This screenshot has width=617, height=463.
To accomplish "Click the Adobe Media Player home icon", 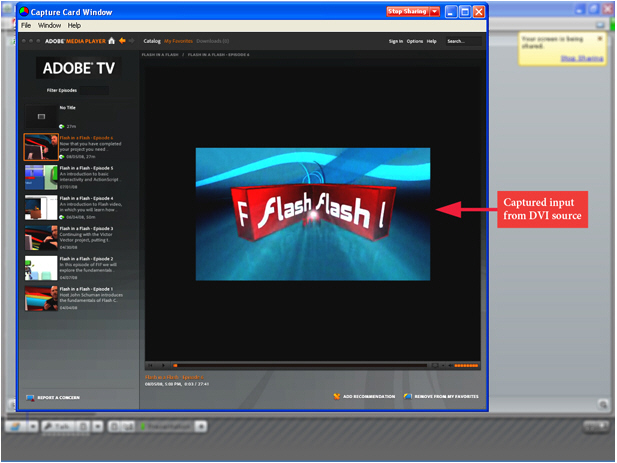I will click(x=111, y=41).
